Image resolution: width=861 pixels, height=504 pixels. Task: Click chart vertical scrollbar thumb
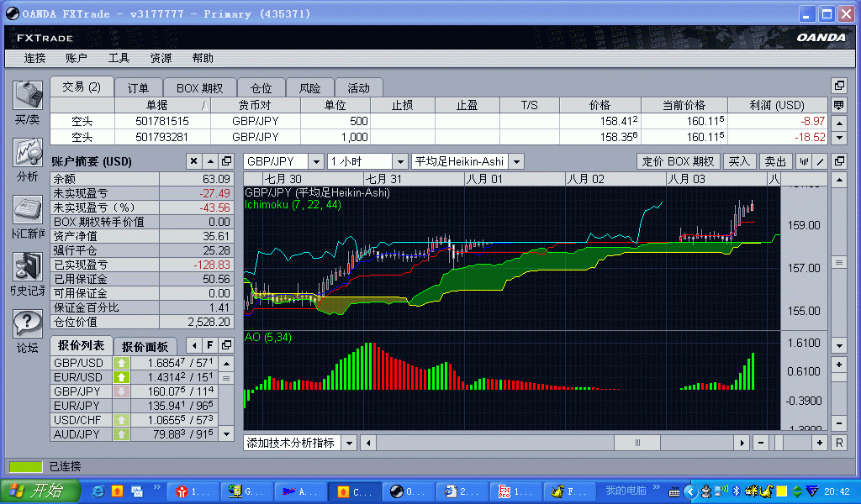(x=839, y=263)
